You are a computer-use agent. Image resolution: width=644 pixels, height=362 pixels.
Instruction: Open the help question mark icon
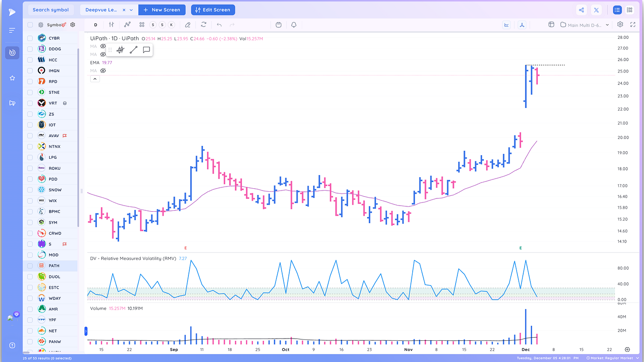12,345
